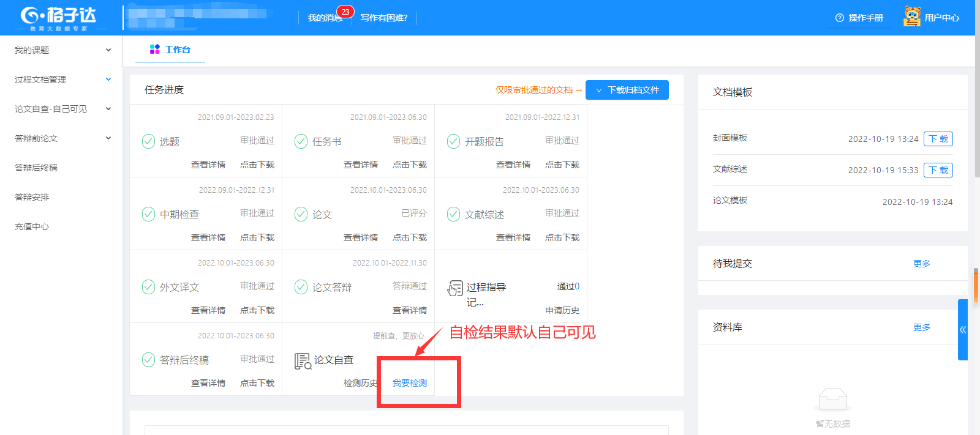Screen dimensions: 980x435
Task: Collapse the right panel with double-arrow handle
Action: click(963, 330)
